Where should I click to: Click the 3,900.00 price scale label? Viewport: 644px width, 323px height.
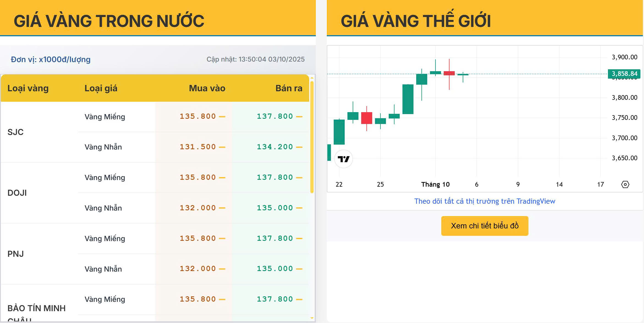pos(624,57)
